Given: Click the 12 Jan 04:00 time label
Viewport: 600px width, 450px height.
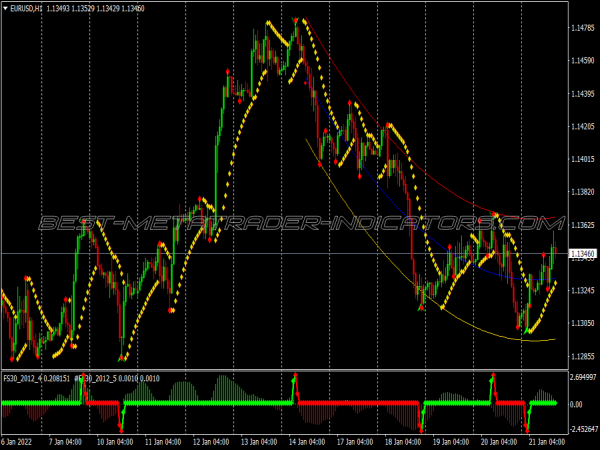Looking at the screenshot, I should (211, 442).
